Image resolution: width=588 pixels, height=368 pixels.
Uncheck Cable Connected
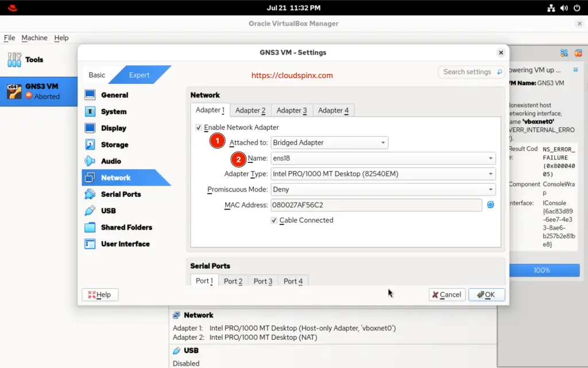pos(274,220)
